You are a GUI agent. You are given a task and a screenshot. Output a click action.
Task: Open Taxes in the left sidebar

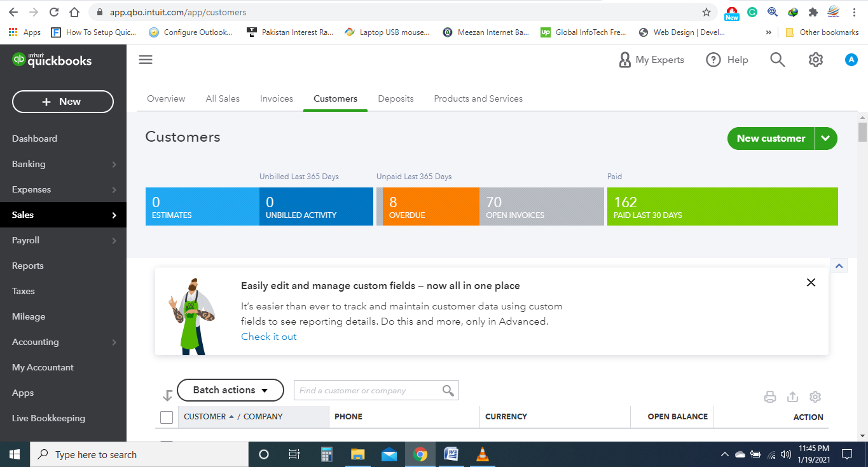[24, 291]
